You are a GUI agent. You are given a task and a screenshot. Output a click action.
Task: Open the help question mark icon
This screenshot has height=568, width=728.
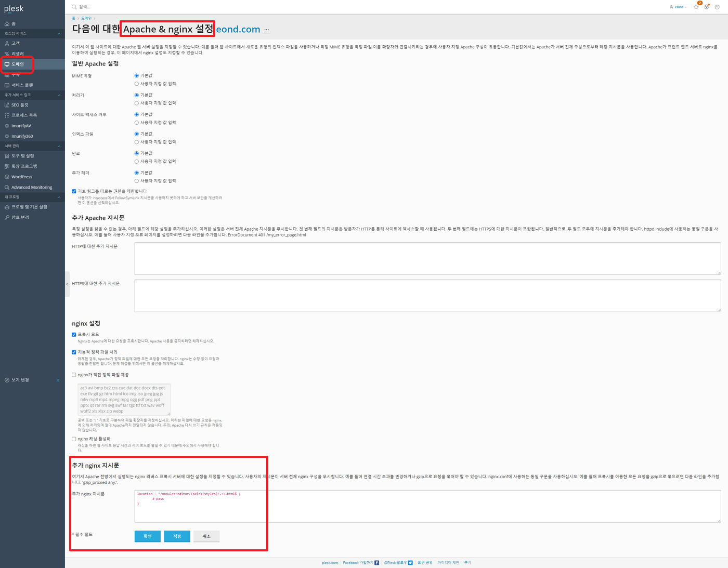click(x=717, y=7)
